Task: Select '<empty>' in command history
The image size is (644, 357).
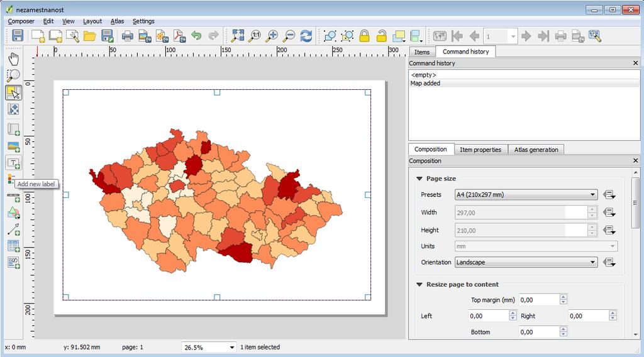Action: (524, 75)
